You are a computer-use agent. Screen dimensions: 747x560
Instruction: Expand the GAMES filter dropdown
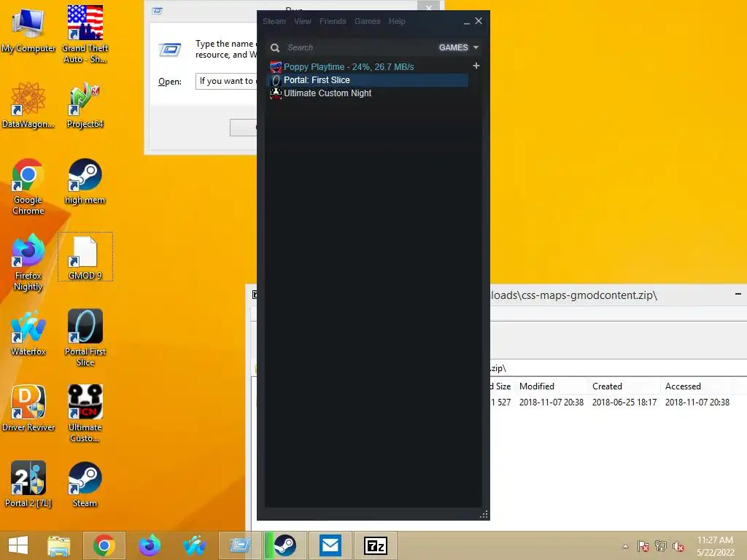(458, 47)
